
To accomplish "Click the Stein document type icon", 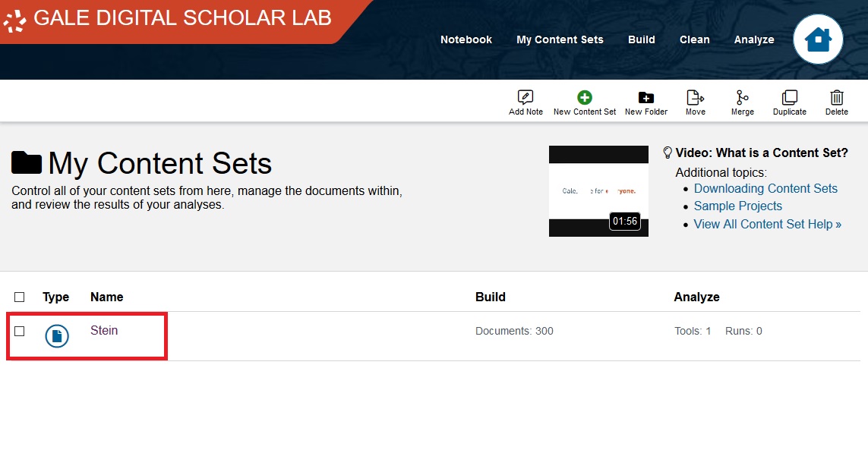I will point(57,335).
